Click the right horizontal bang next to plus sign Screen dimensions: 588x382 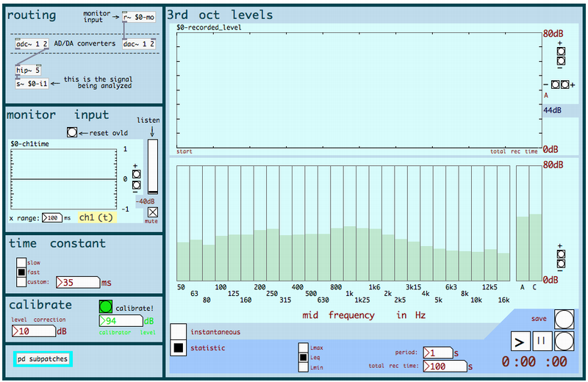[564, 84]
